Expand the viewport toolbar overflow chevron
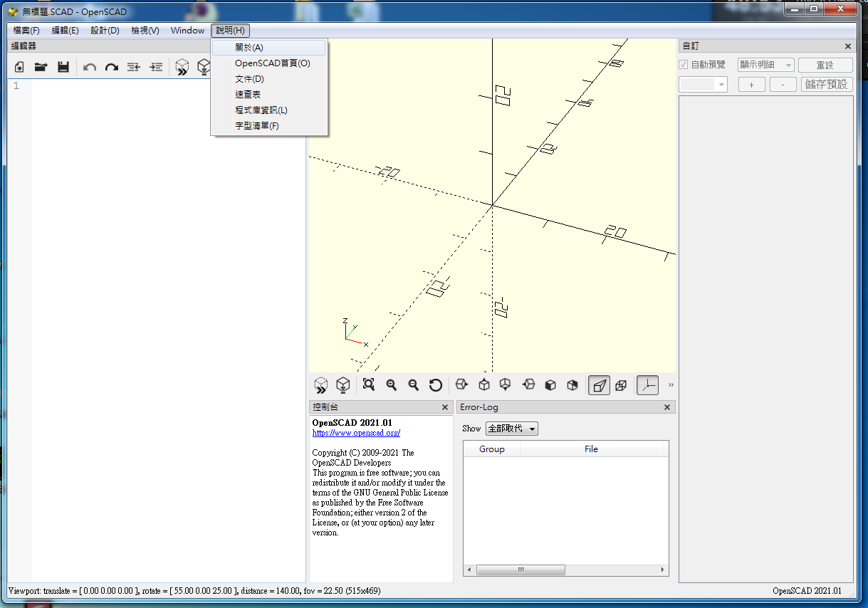Viewport: 868px width, 608px height. click(x=671, y=385)
